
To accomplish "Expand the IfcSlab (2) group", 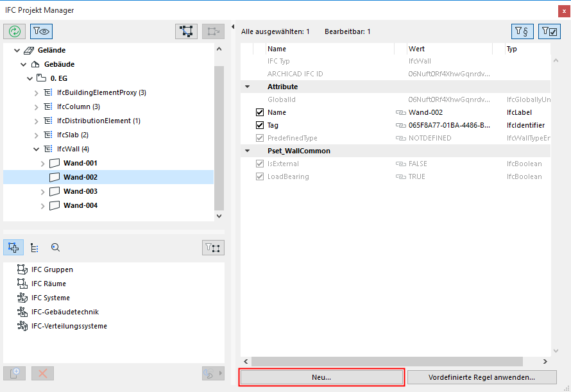I will (36, 135).
